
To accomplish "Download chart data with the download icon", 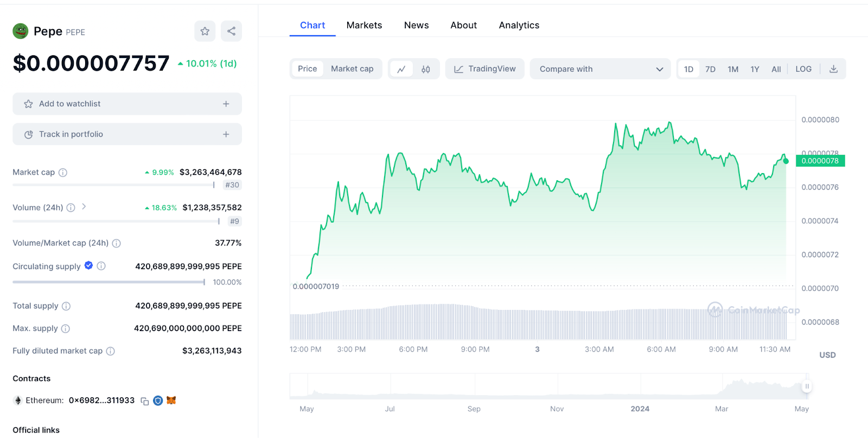I will click(x=834, y=69).
